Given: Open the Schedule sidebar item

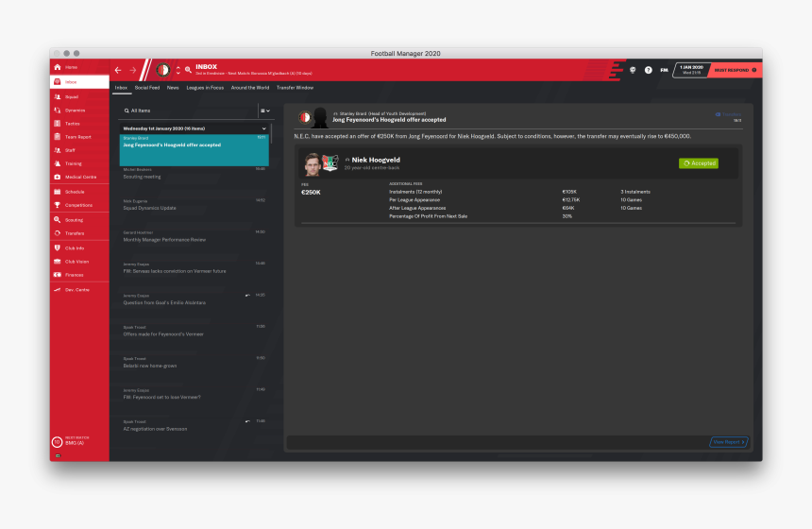Looking at the screenshot, I should (x=79, y=192).
